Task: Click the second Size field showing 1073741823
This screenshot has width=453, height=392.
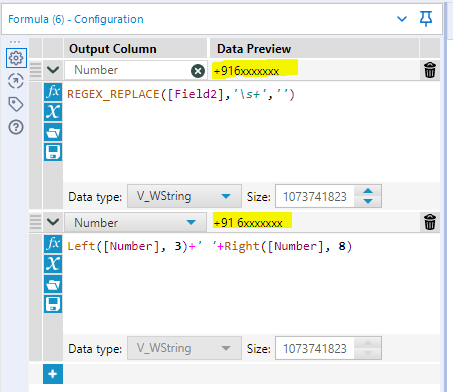Action: click(315, 348)
